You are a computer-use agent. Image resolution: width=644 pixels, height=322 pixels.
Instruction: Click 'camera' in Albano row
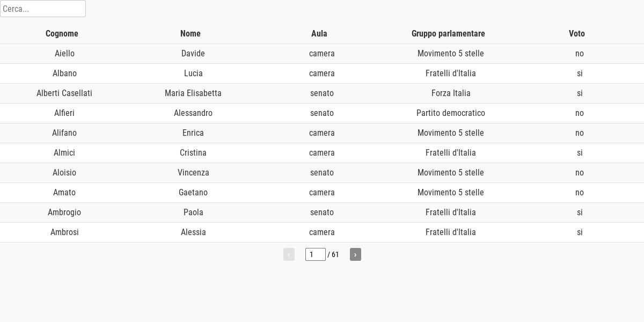click(x=322, y=74)
